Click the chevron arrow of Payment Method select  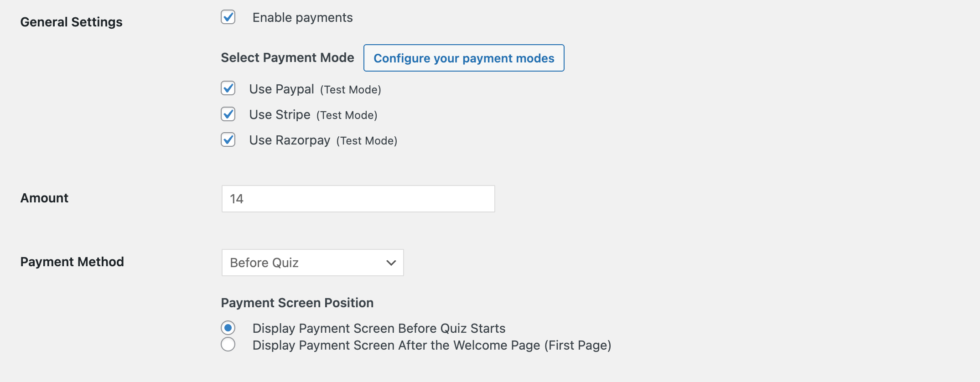(x=391, y=263)
